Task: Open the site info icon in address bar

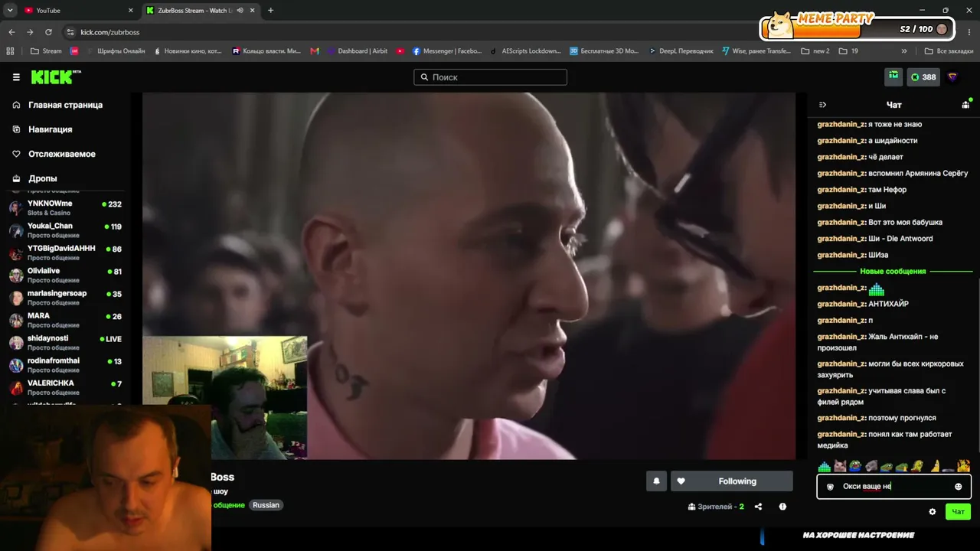Action: (x=70, y=32)
